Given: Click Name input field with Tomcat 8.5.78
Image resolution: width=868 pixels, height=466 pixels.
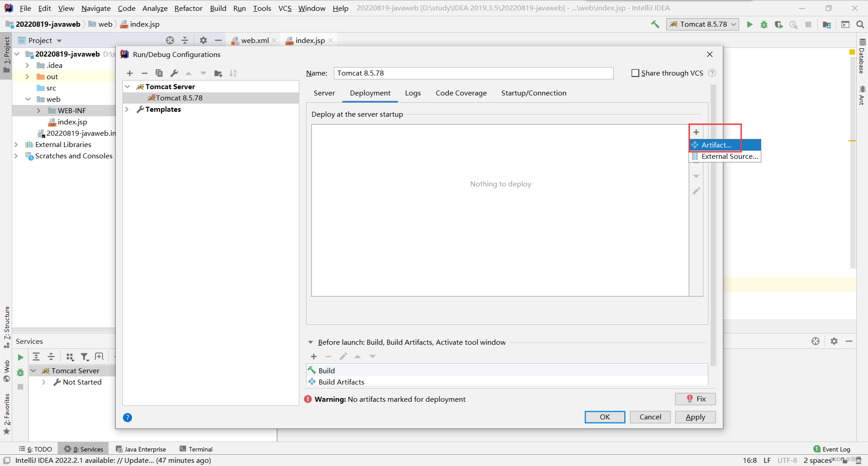Looking at the screenshot, I should 473,73.
